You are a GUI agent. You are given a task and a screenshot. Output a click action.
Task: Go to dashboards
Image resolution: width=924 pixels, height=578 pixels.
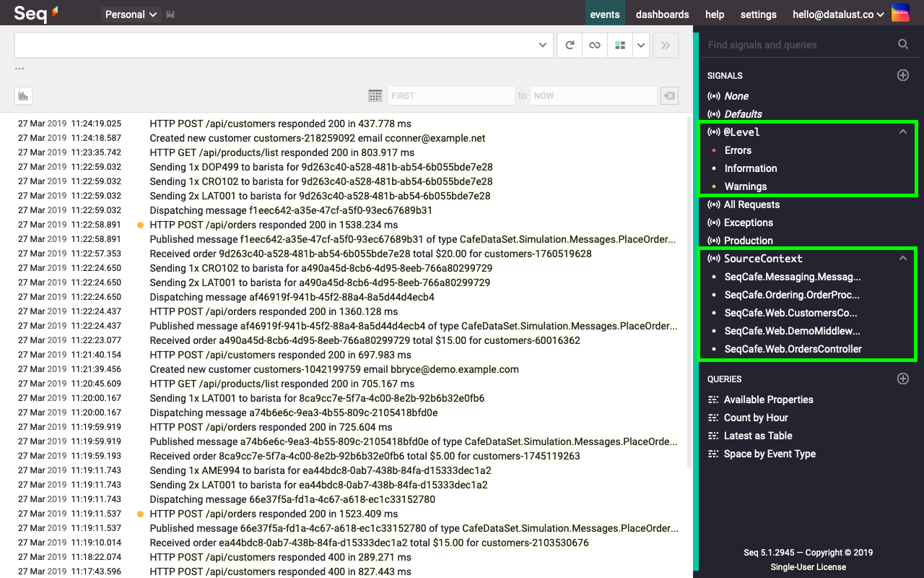point(662,14)
